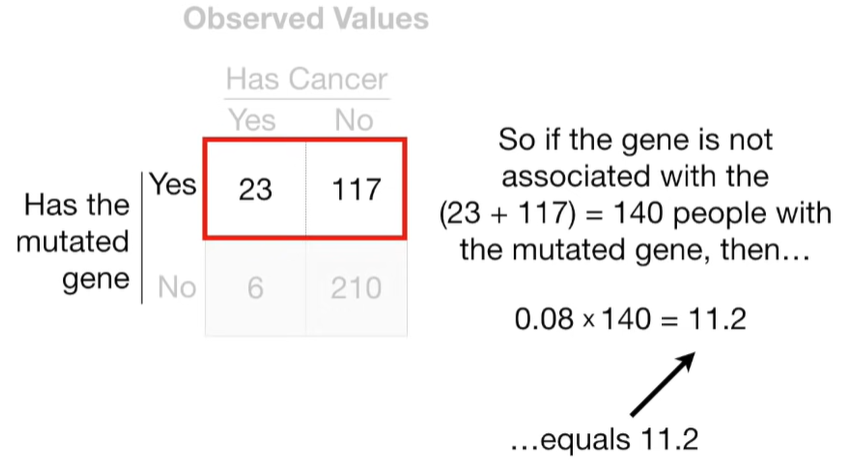Image resolution: width=854 pixels, height=471 pixels.
Task: Click the No column label under Has Cancer
Action: click(x=354, y=120)
